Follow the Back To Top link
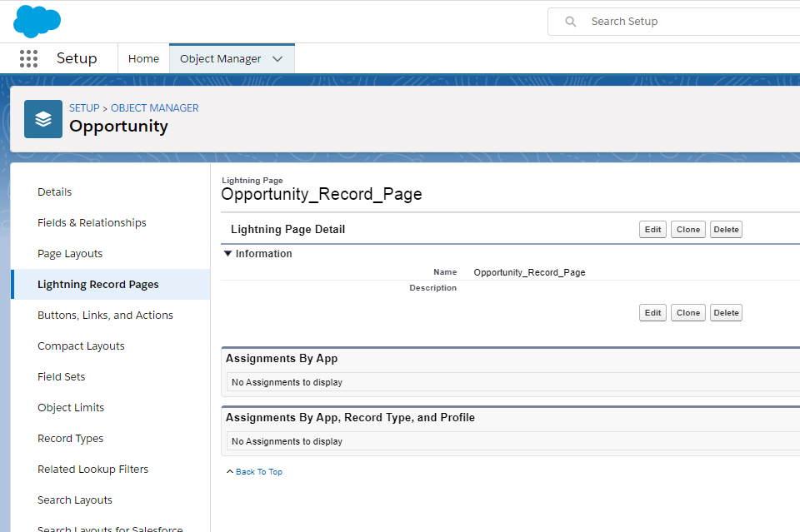The width and height of the screenshot is (800, 532). point(258,472)
